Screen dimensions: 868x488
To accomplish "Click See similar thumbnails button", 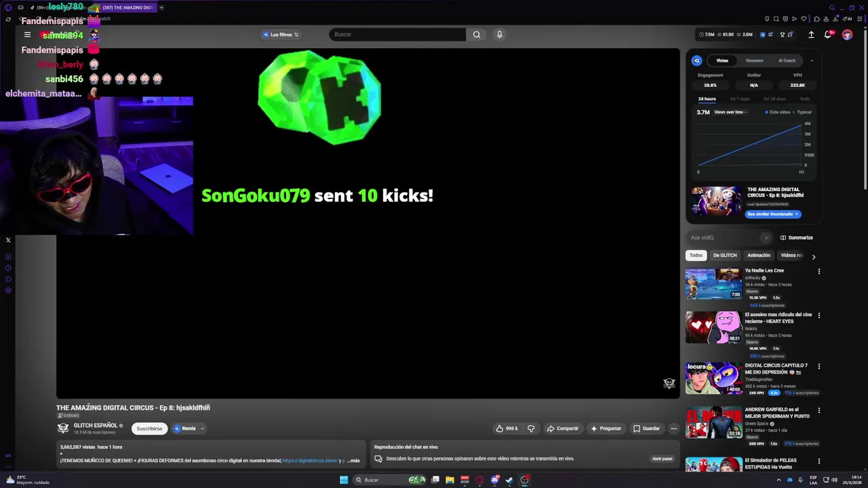I will click(x=773, y=214).
